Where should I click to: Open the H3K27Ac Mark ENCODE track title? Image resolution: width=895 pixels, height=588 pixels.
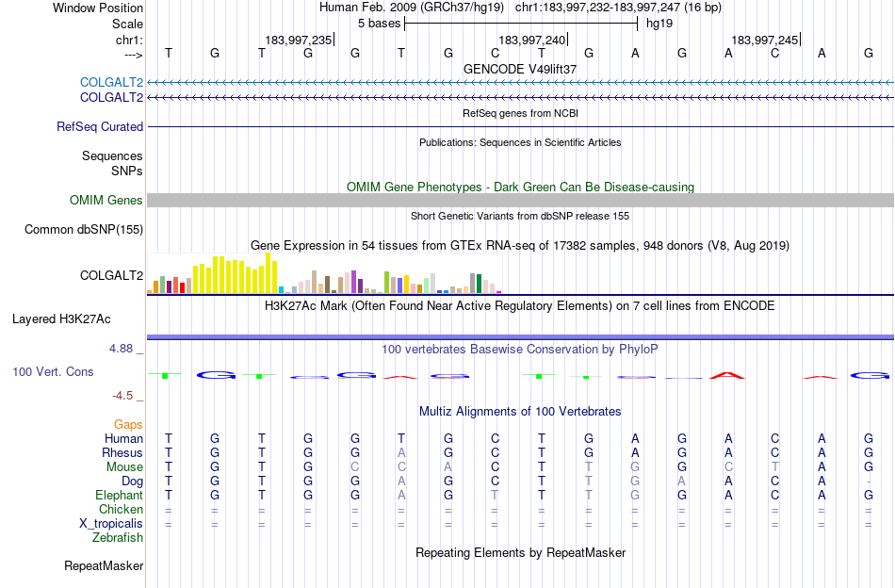pyautogui.click(x=520, y=306)
